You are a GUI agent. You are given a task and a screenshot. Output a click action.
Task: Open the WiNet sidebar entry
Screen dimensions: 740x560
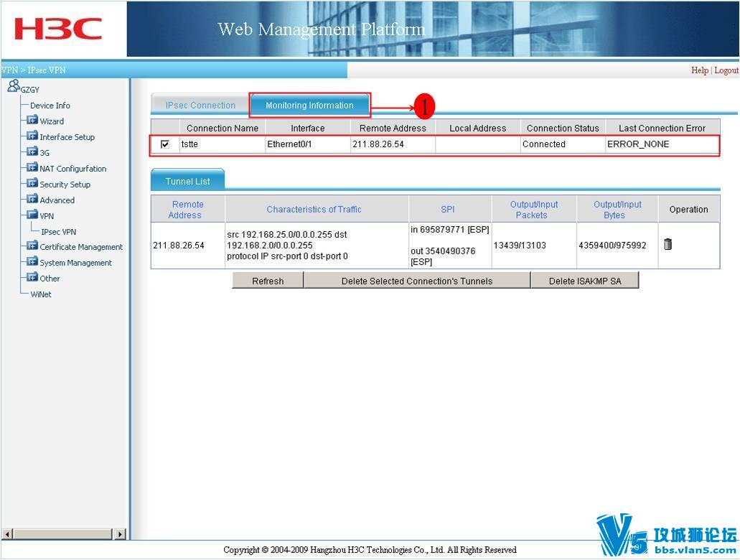(x=41, y=294)
